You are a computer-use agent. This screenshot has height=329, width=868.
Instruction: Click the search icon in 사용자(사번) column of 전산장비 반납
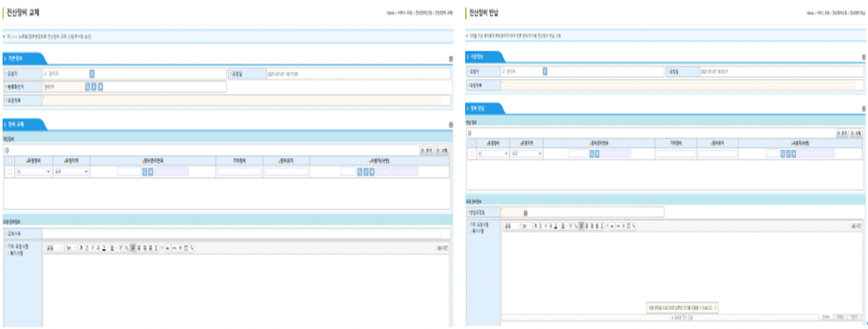click(783, 153)
